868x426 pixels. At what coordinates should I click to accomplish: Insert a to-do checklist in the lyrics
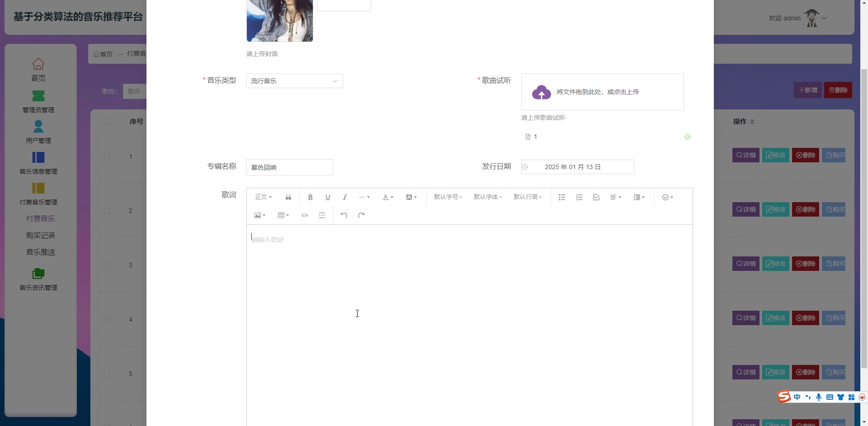[x=596, y=197]
